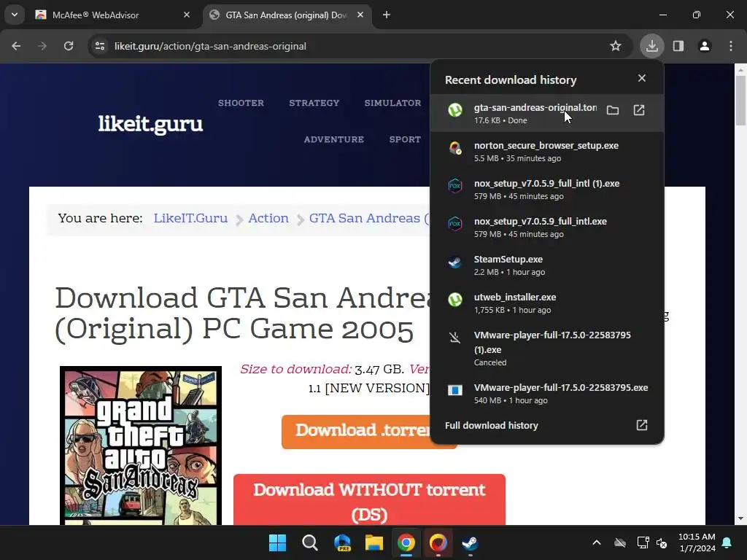The height and width of the screenshot is (560, 747).
Task: Open gta-san-andreas-original torrent file with external icon
Action: [x=639, y=111]
